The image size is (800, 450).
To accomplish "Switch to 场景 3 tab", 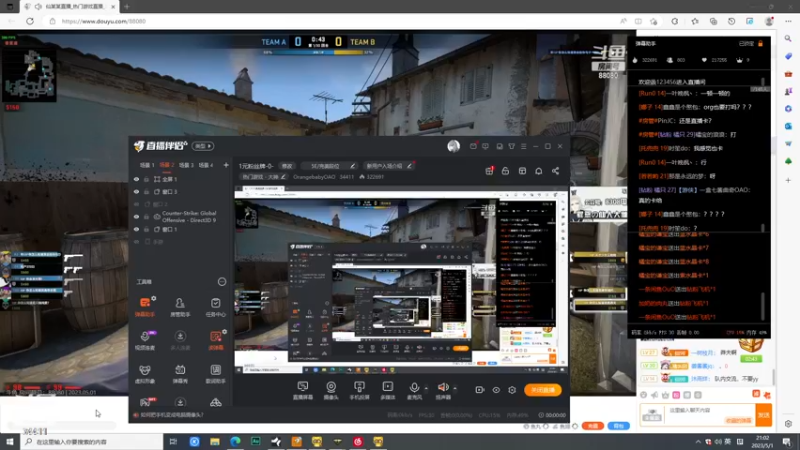I will point(186,165).
